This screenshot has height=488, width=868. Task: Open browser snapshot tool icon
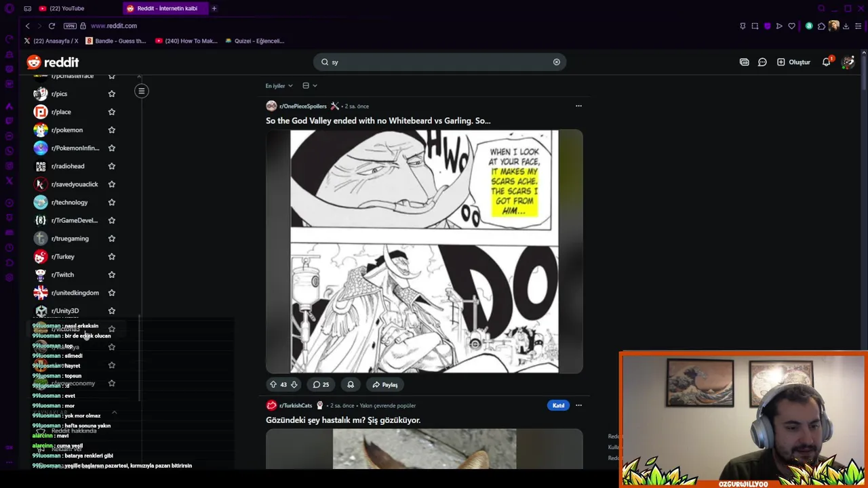point(755,26)
